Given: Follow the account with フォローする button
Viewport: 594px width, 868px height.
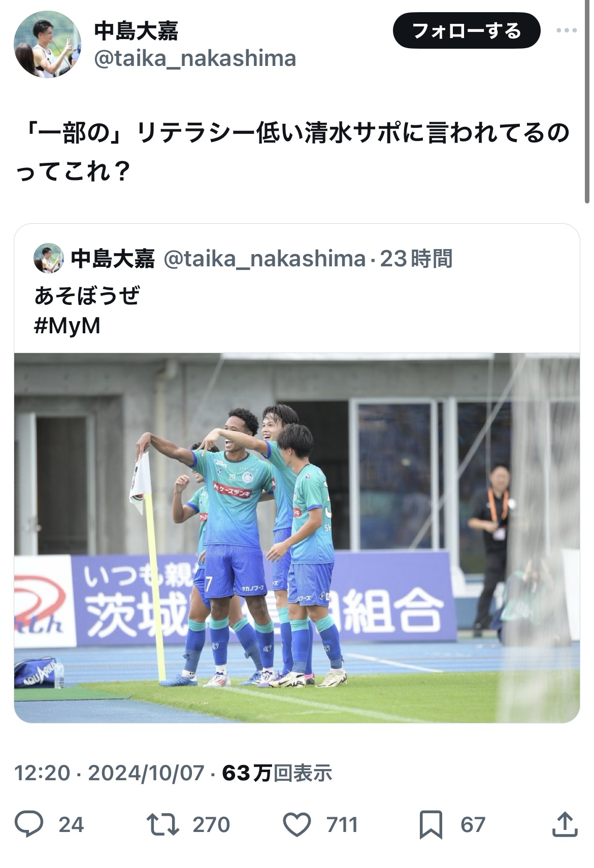Looking at the screenshot, I should (x=467, y=30).
